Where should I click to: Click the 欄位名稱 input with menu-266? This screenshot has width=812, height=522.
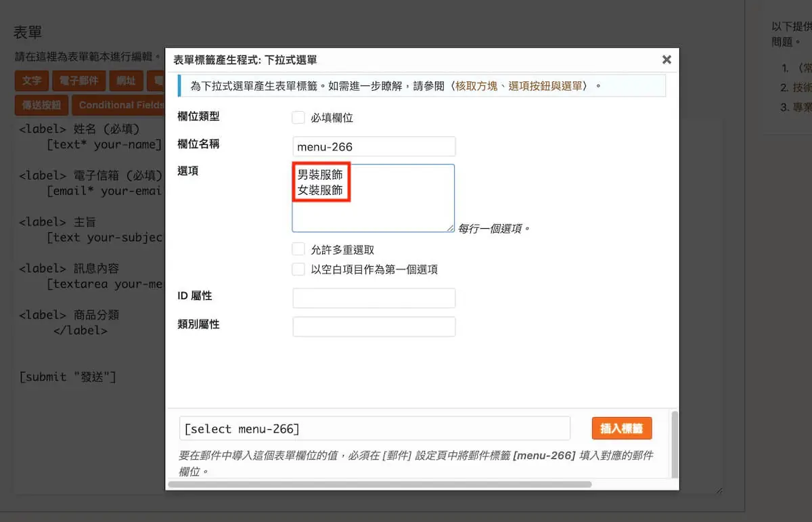click(x=374, y=146)
